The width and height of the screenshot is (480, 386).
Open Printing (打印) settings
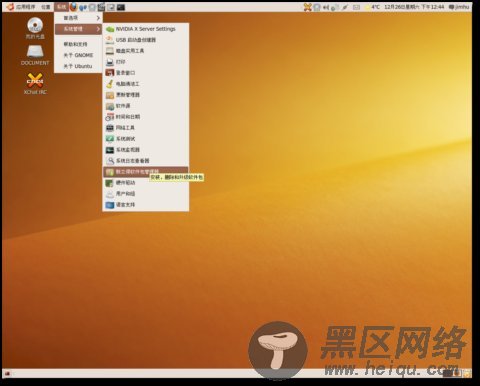tap(146, 62)
